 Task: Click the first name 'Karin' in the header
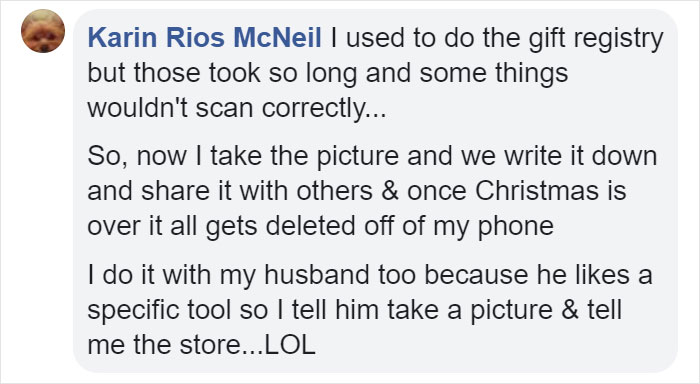pyautogui.click(x=123, y=38)
